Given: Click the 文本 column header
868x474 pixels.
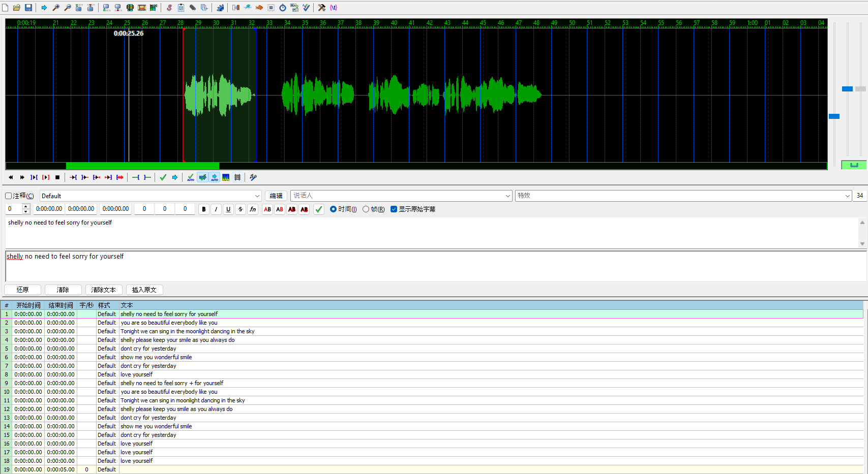Looking at the screenshot, I should coord(127,305).
